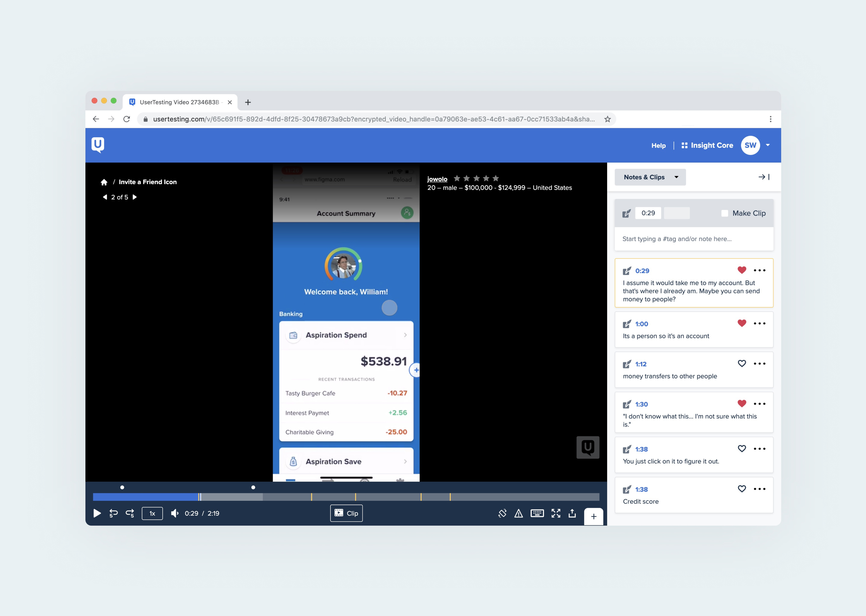This screenshot has width=866, height=616.
Task: Open the browser three-dot menu
Action: [770, 119]
